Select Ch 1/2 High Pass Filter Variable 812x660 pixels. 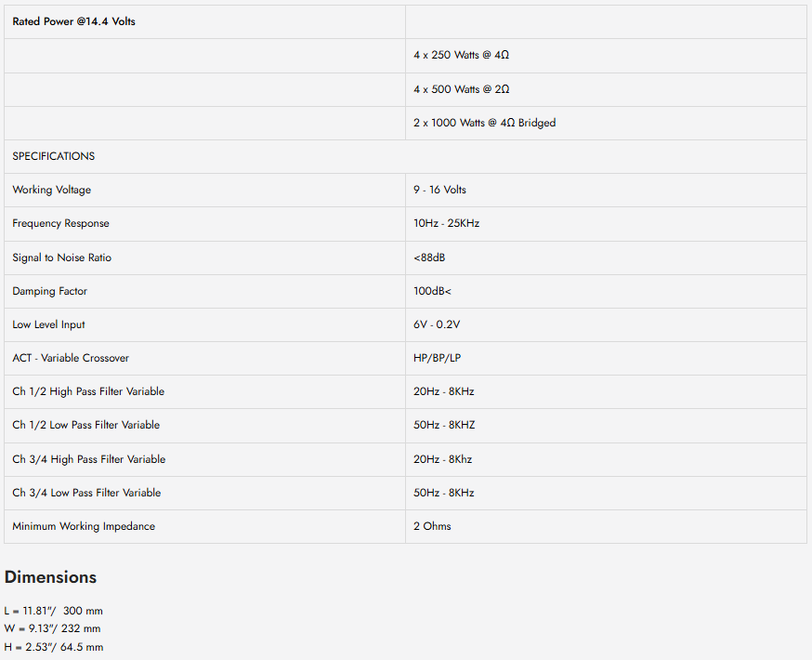88,391
